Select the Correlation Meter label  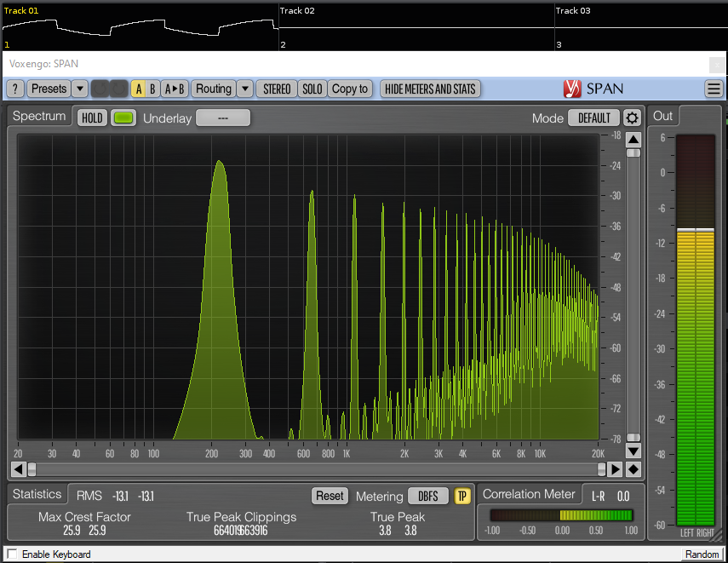(529, 494)
